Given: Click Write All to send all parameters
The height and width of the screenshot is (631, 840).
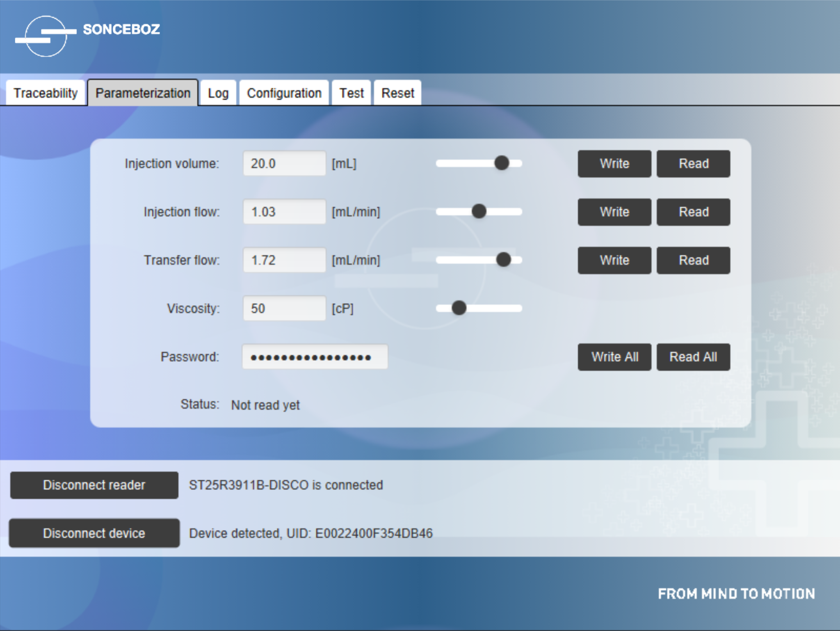Looking at the screenshot, I should pyautogui.click(x=614, y=357).
